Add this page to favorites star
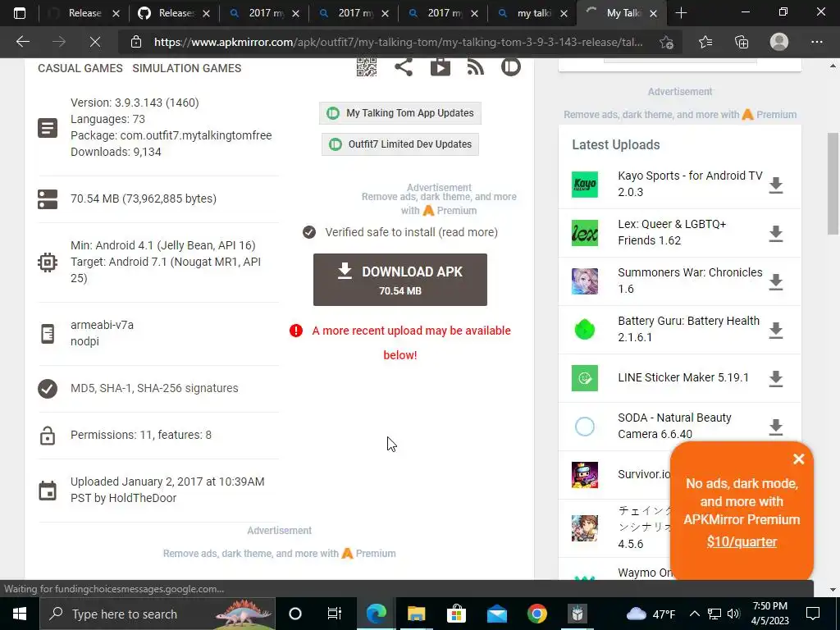The height and width of the screenshot is (630, 840). (x=666, y=42)
